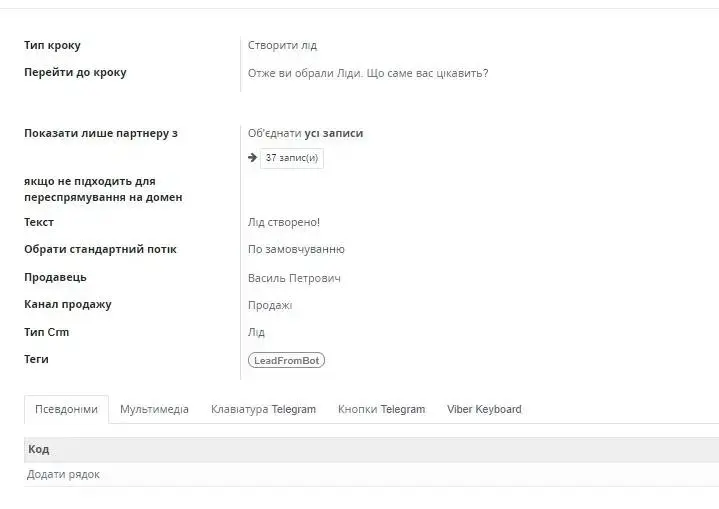Show the Viber Keyboard tab
Viewport: 719px width, 509px height.
point(484,409)
